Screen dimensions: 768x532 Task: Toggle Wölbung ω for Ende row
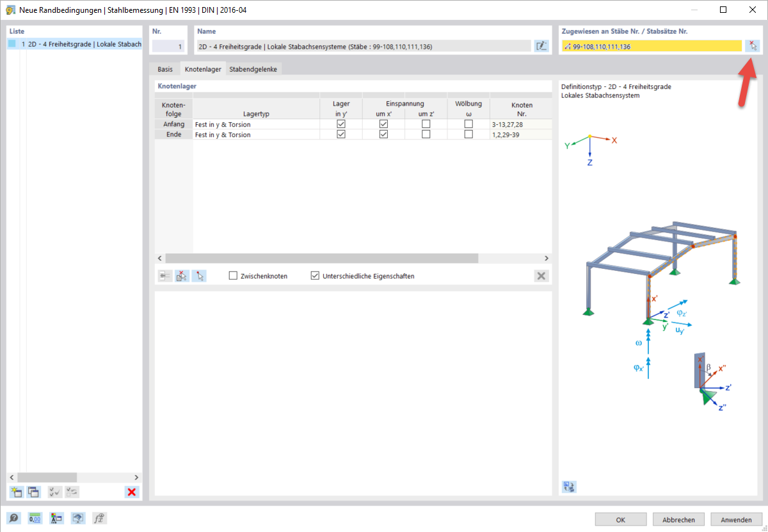pos(468,134)
